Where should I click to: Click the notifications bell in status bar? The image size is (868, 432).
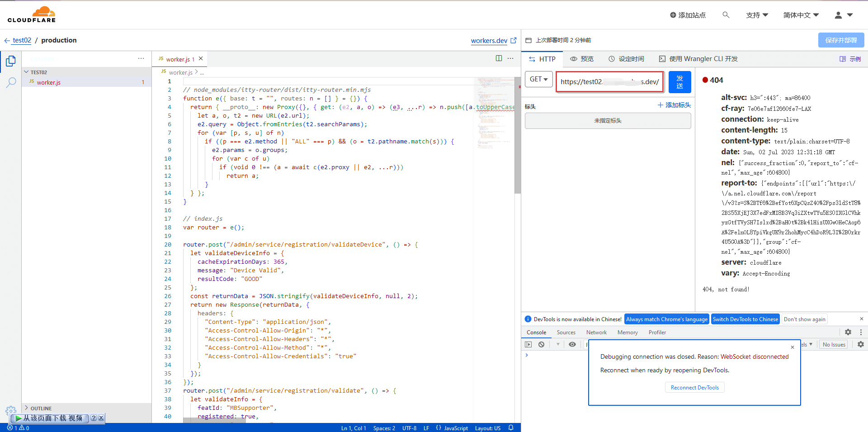[x=511, y=428]
